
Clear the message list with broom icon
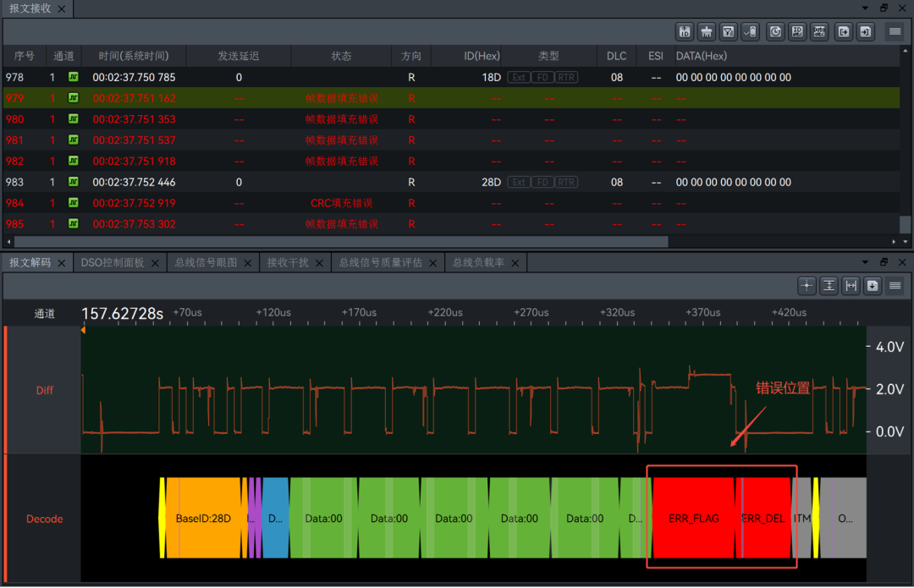707,31
